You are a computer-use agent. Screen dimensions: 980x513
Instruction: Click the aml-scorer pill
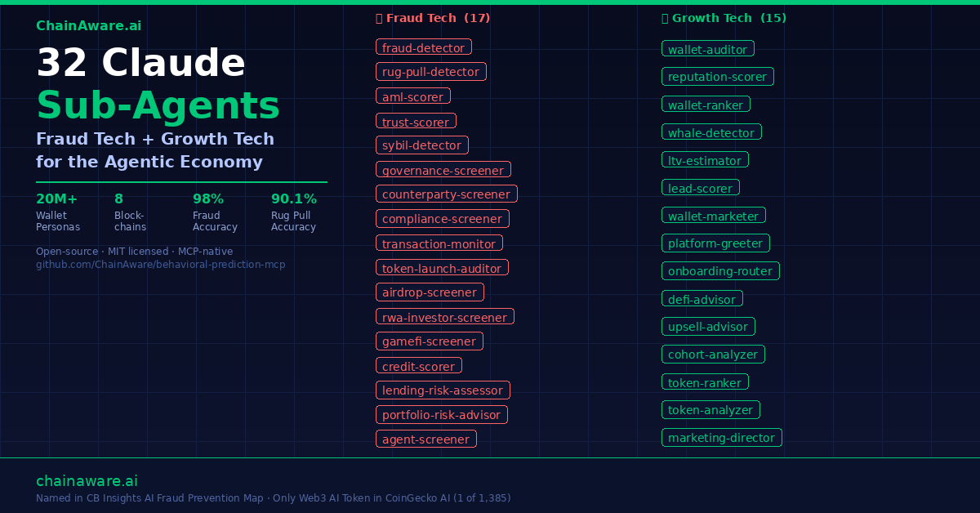(x=413, y=96)
